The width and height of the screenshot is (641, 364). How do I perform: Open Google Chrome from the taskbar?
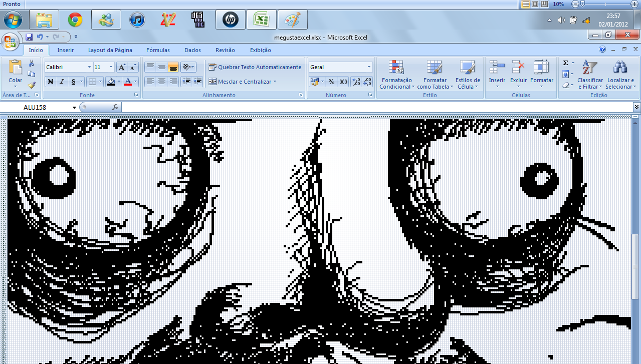[75, 20]
